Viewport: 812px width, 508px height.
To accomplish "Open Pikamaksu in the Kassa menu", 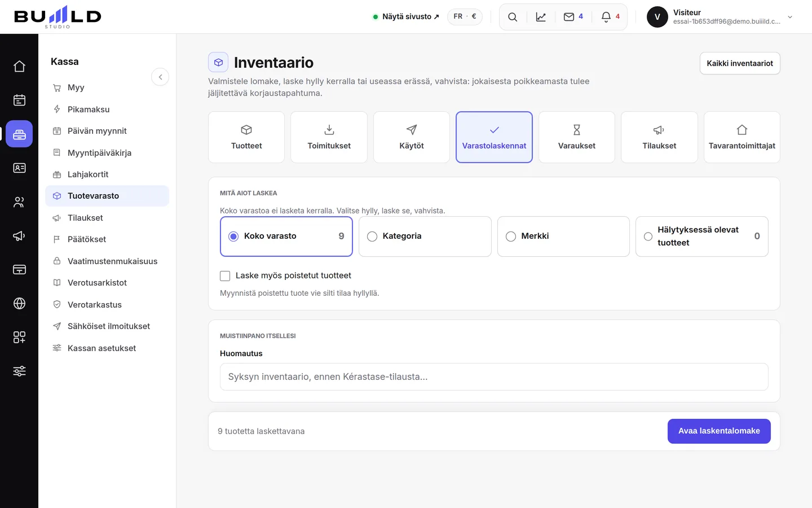I will 107,110.
